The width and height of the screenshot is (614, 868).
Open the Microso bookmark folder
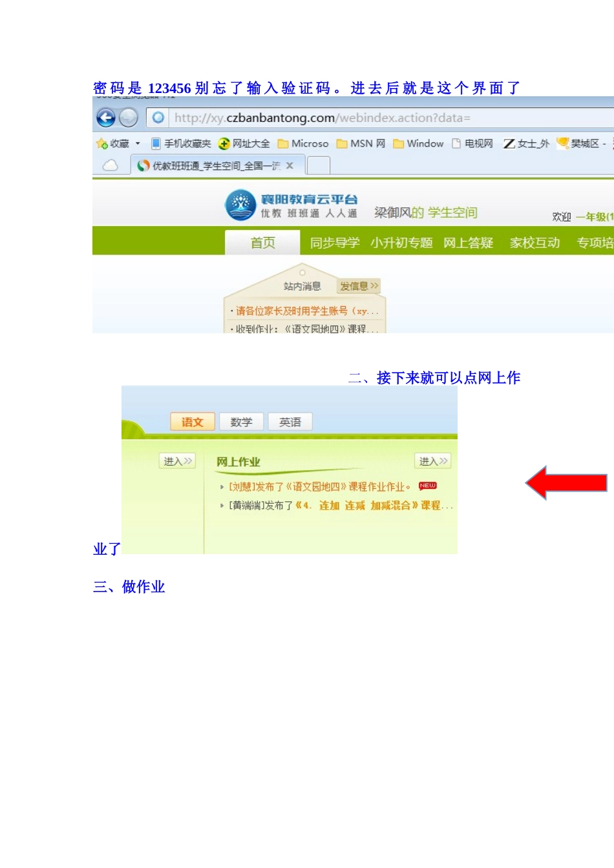click(x=303, y=143)
